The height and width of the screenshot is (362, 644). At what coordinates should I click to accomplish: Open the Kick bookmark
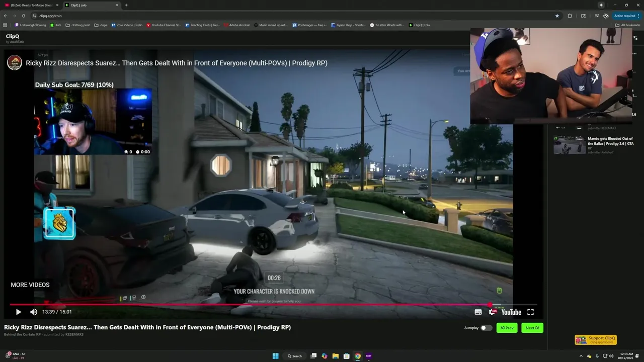56,25
